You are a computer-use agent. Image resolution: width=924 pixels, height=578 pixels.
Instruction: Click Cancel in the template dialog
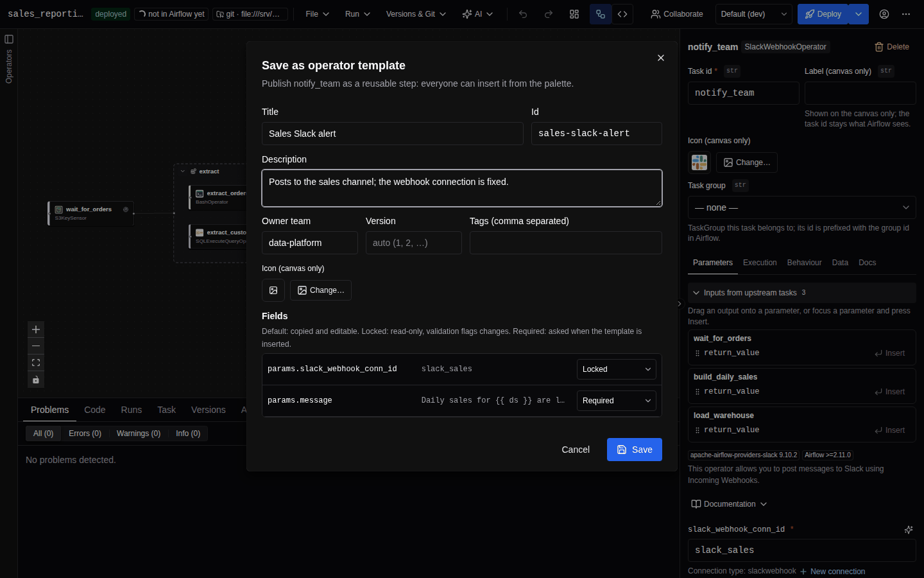tap(576, 450)
